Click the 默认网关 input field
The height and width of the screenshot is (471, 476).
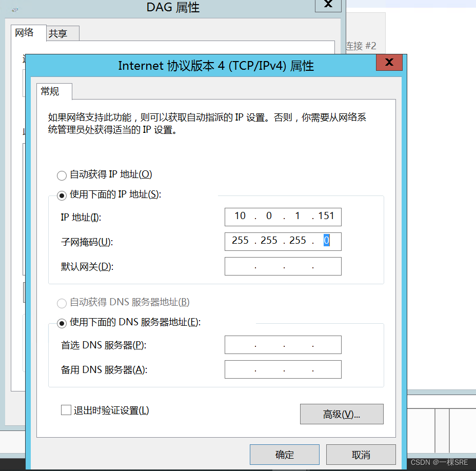click(x=283, y=266)
